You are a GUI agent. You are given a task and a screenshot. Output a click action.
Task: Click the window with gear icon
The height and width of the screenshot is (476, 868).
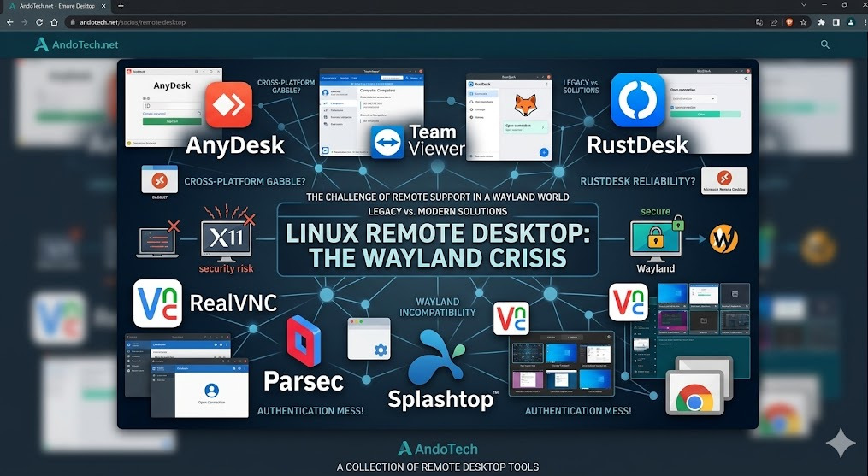(369, 338)
